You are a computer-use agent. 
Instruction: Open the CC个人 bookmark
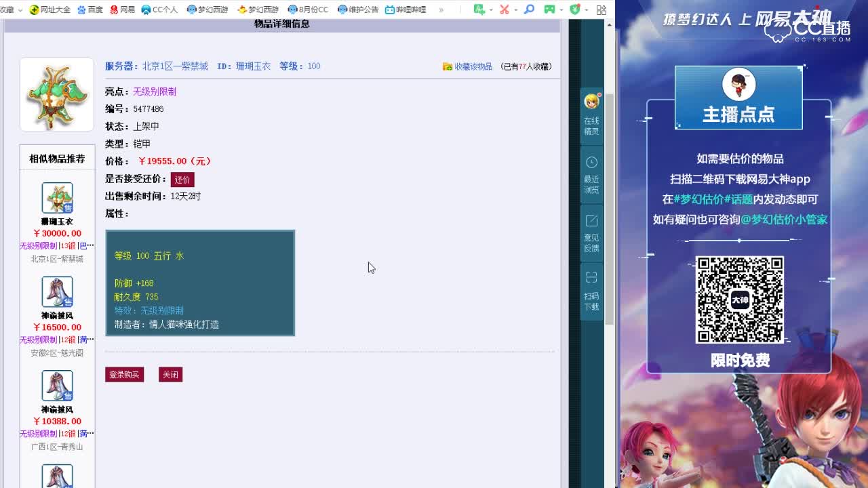(159, 9)
